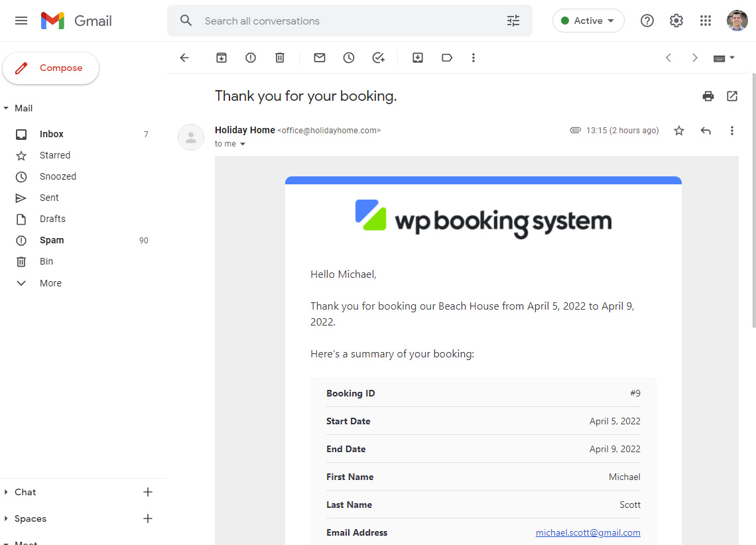Show recipient details next to 'to me'
Screen dimensions: 756x545
(x=243, y=144)
